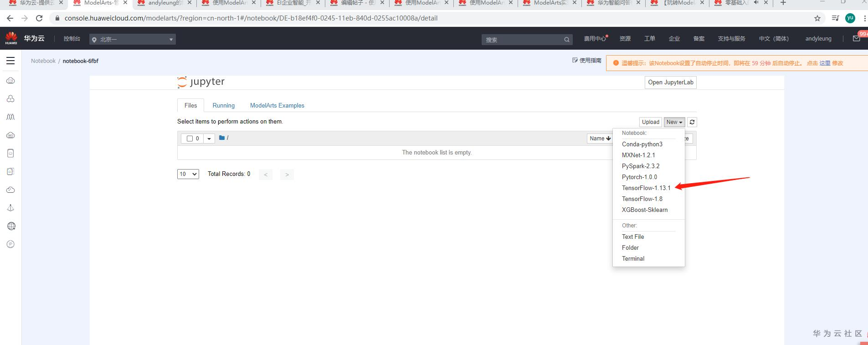
Task: Expand the selection dropdown caret beside checkbox
Action: 209,139
